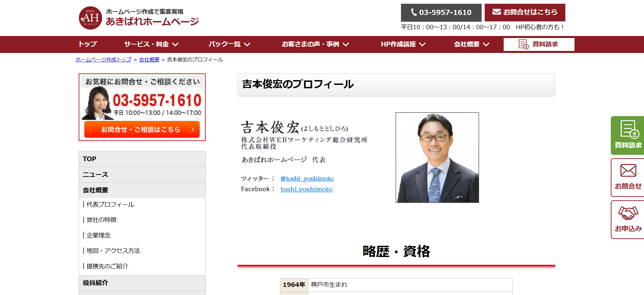Open Facebook link toshi.yoshimoto
Image resolution: width=644 pixels, height=295 pixels.
click(306, 189)
